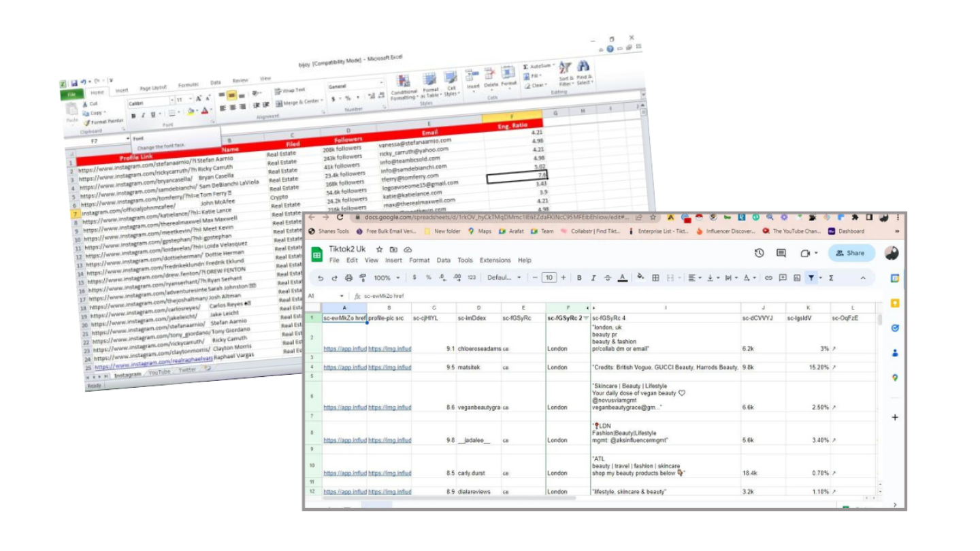Open the Default font dropdown in Sheets
This screenshot has height=551, width=980.
point(504,278)
